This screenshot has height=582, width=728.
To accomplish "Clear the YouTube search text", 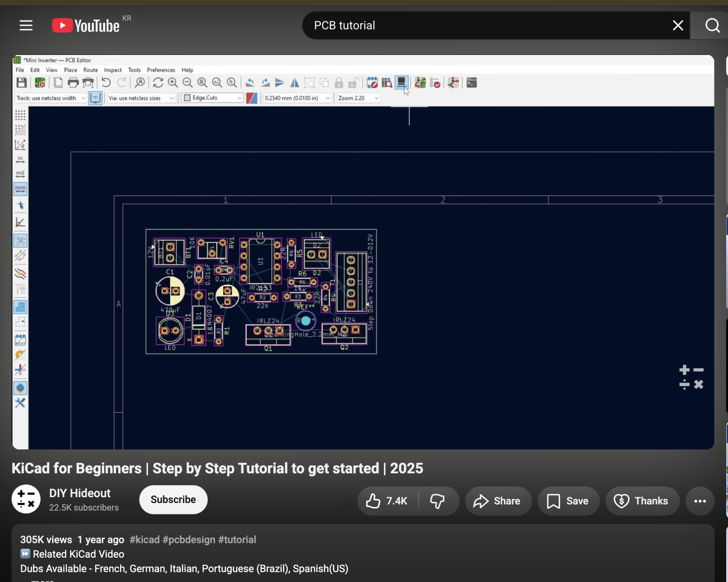I will point(678,25).
